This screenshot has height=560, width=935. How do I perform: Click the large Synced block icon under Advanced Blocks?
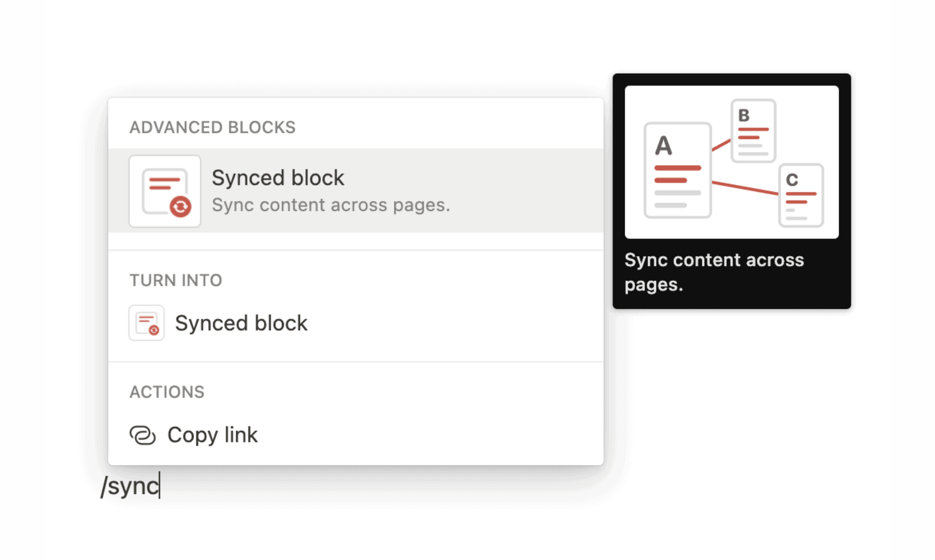(x=165, y=191)
